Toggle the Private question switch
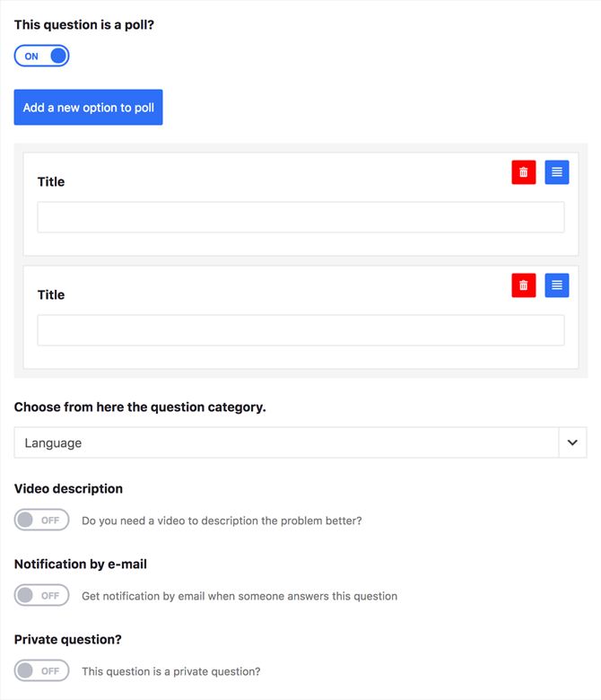Image resolution: width=601 pixels, height=700 pixels. [41, 670]
